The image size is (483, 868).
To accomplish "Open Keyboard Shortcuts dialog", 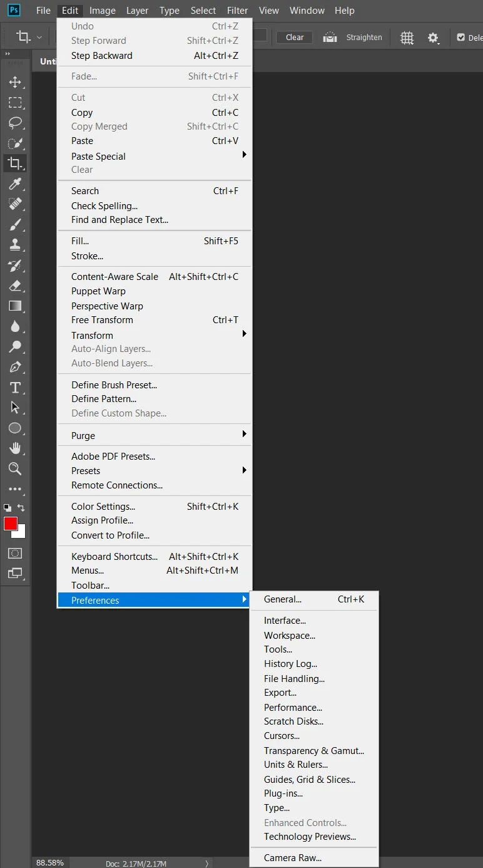I will 155,556.
